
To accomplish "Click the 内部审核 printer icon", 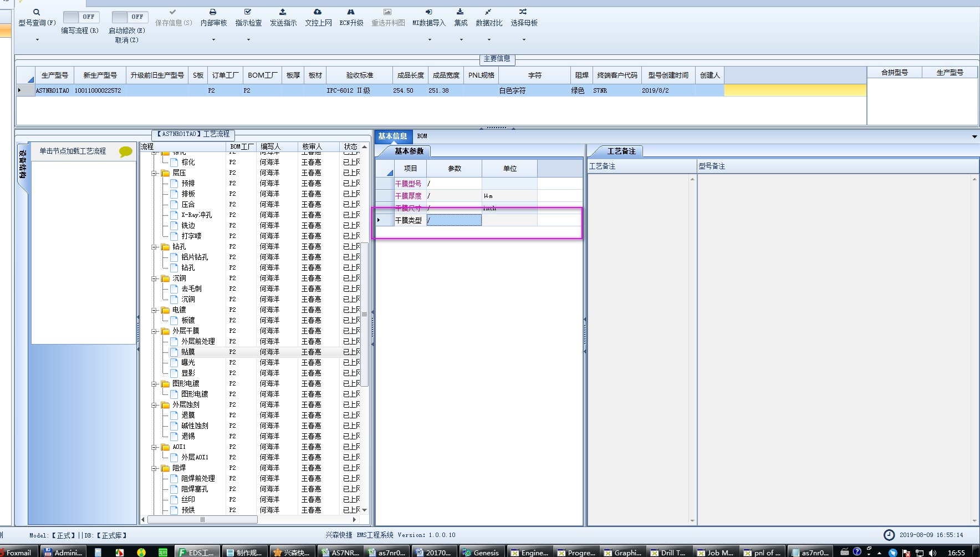I will tap(213, 12).
